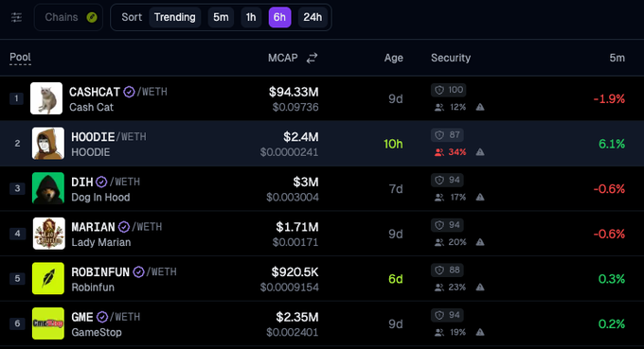
Task: Open the Dog In Hood token thumbnail
Action: [x=48, y=188]
